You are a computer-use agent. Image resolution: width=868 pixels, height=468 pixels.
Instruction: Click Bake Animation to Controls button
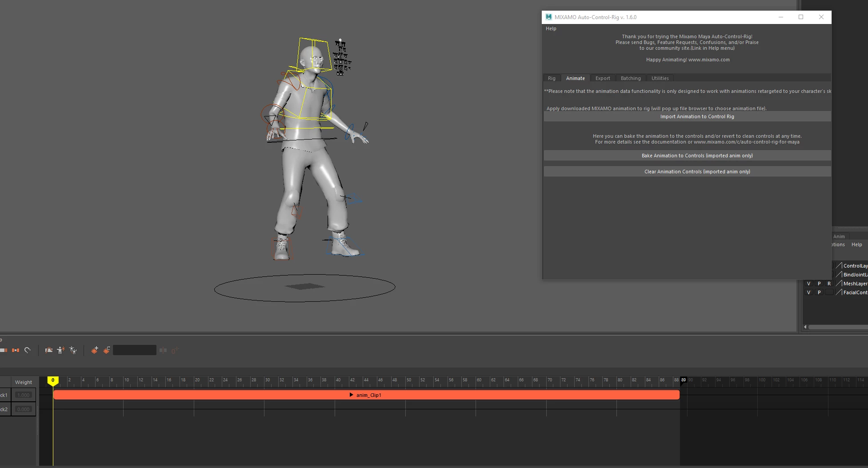point(687,156)
